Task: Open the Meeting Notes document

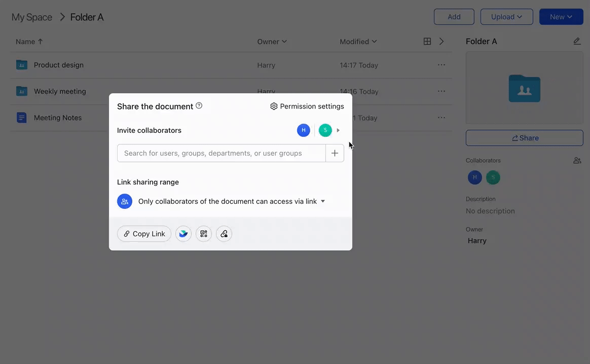Action: pyautogui.click(x=58, y=118)
